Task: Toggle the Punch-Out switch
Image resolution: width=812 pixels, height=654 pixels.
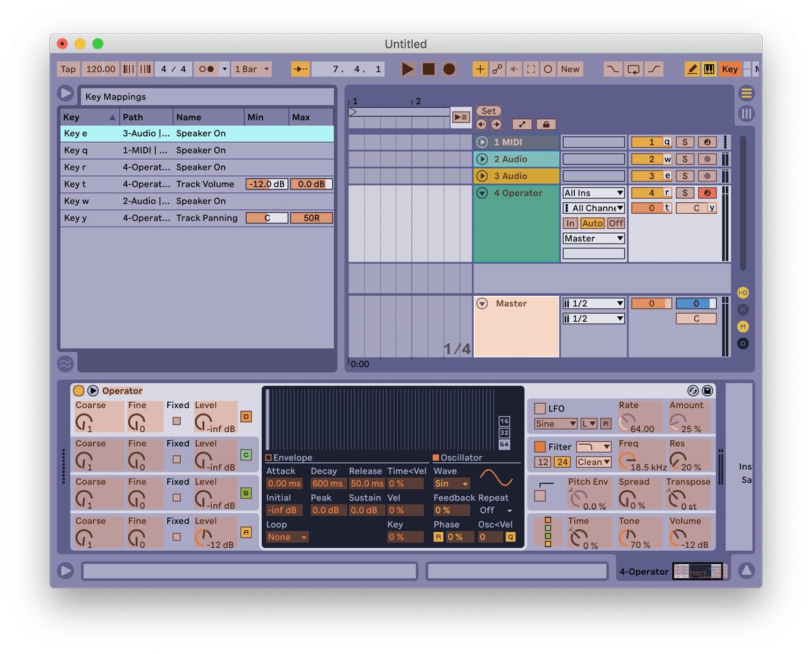Action: tap(654, 69)
